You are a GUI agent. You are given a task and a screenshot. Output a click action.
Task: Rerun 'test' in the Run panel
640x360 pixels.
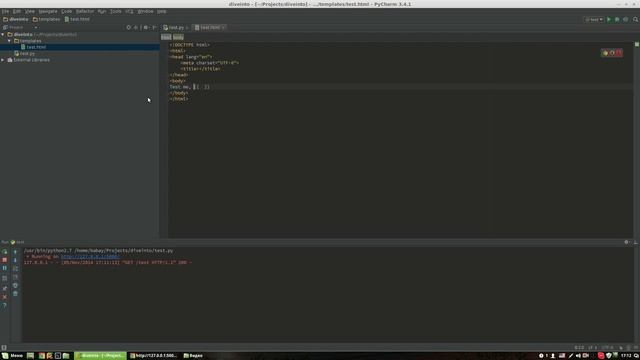coord(4,252)
